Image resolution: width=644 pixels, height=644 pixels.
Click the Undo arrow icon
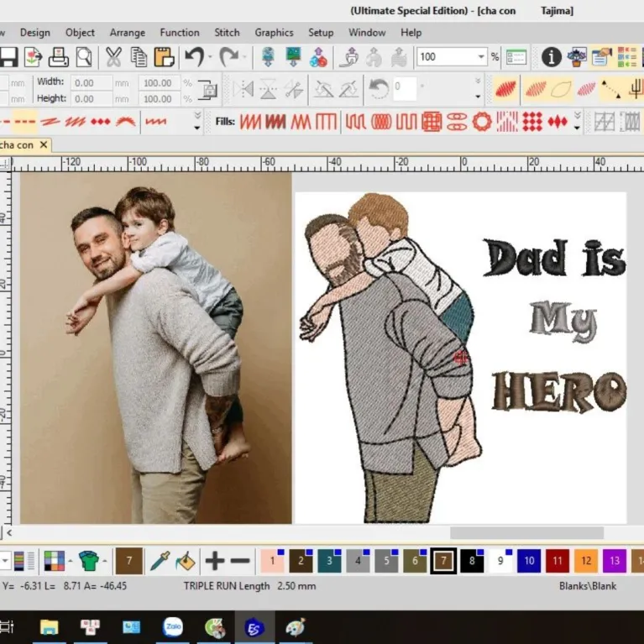click(194, 57)
